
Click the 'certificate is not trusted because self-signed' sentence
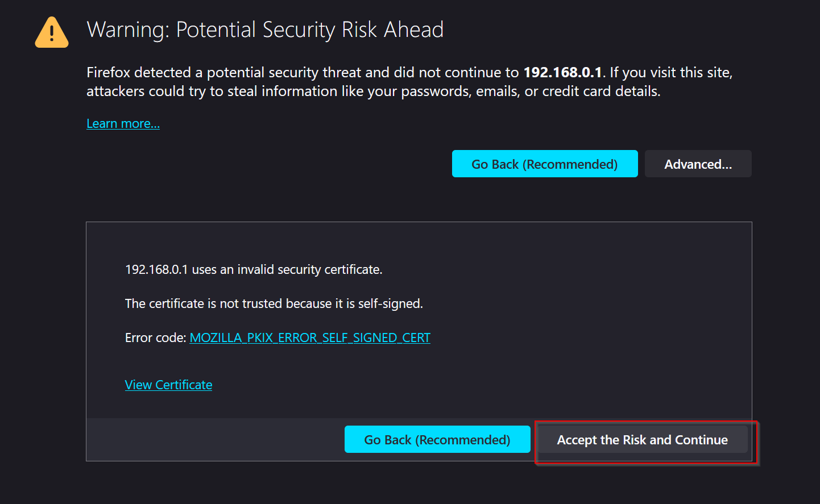click(274, 303)
